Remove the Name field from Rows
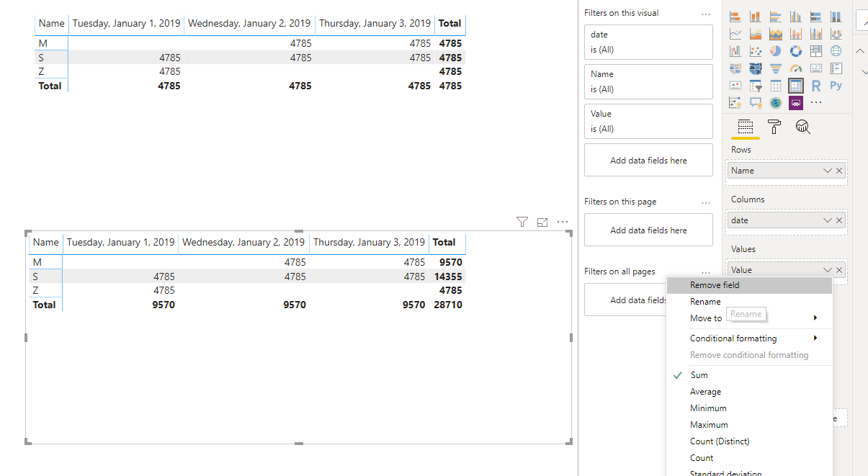The height and width of the screenshot is (476, 868). [x=839, y=171]
